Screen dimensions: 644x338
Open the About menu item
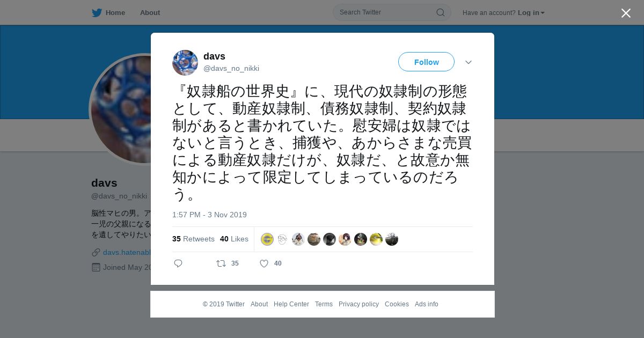(x=150, y=12)
